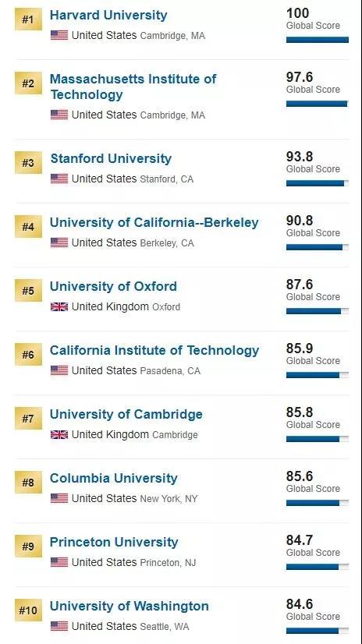362x644 pixels.
Task: Open the Princeton University link
Action: 114,542
